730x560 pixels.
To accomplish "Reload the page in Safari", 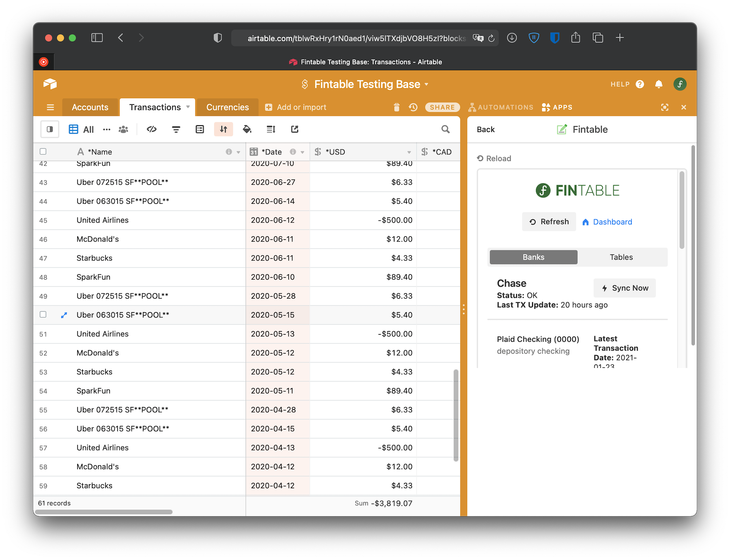I will point(492,38).
